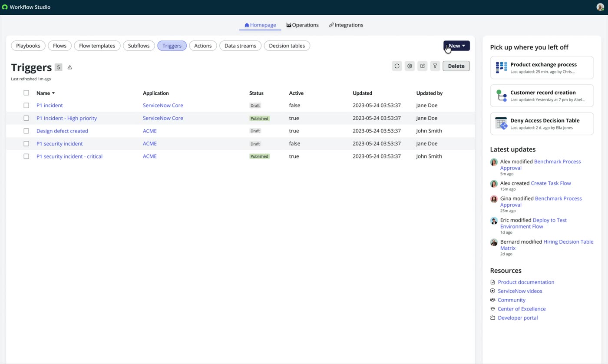This screenshot has width=608, height=364.
Task: Open the Integrations tab
Action: (346, 25)
